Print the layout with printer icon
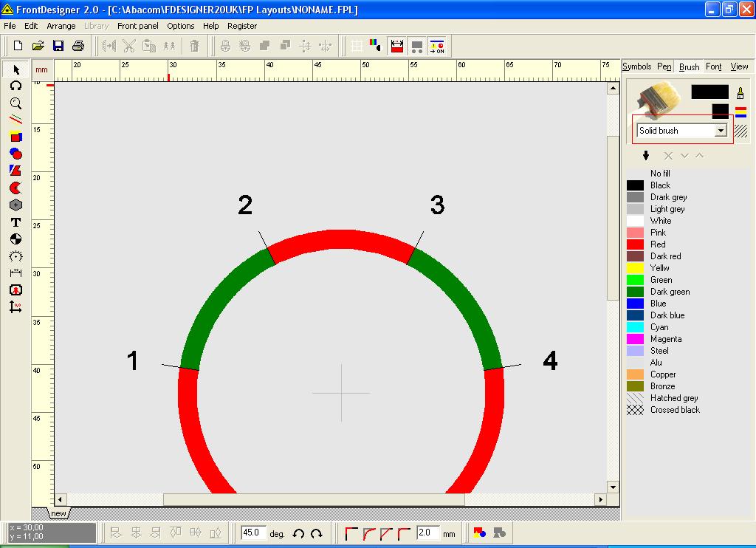The width and height of the screenshot is (756, 548). tap(78, 47)
